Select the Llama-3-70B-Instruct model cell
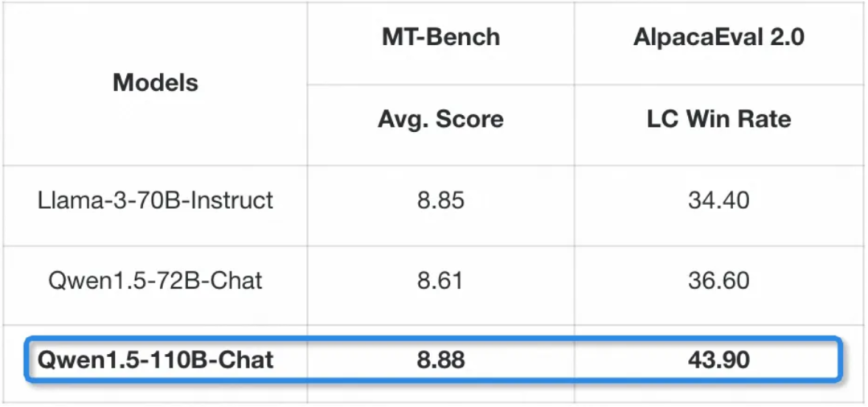This screenshot has width=868, height=407. (155, 199)
